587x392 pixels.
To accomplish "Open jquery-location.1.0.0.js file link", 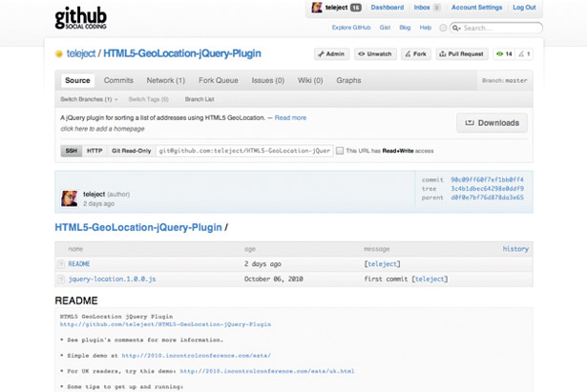I will pyautogui.click(x=112, y=279).
